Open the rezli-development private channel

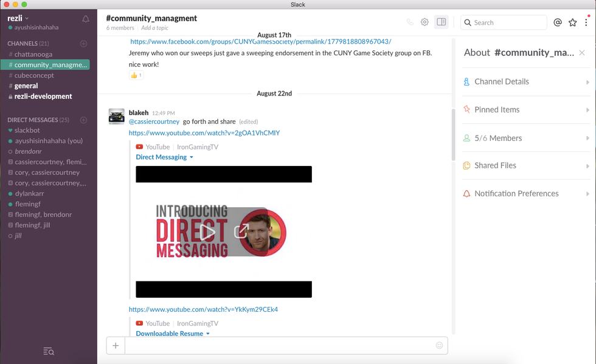pos(43,96)
